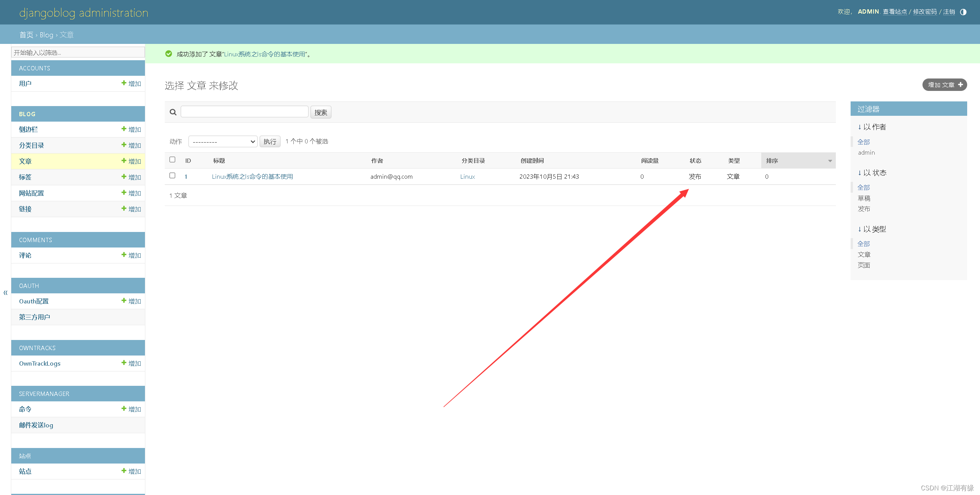Click the search magnifier icon
The height and width of the screenshot is (495, 980).
173,112
